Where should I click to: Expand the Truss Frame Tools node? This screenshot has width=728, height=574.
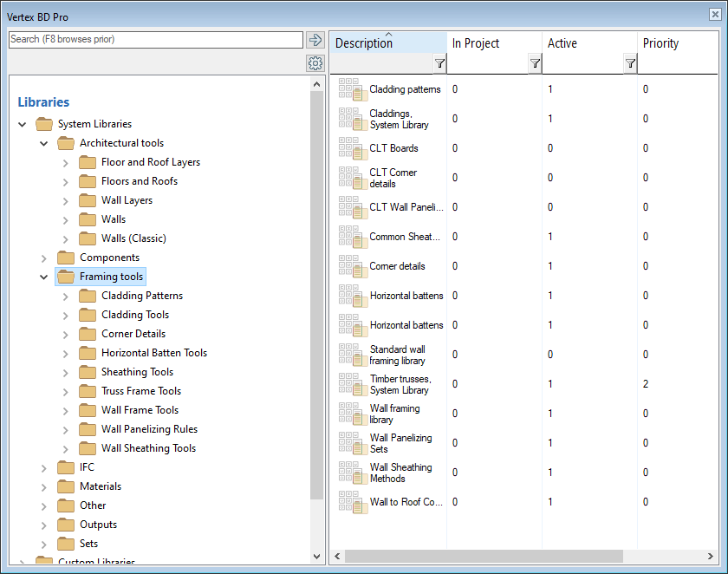click(66, 391)
